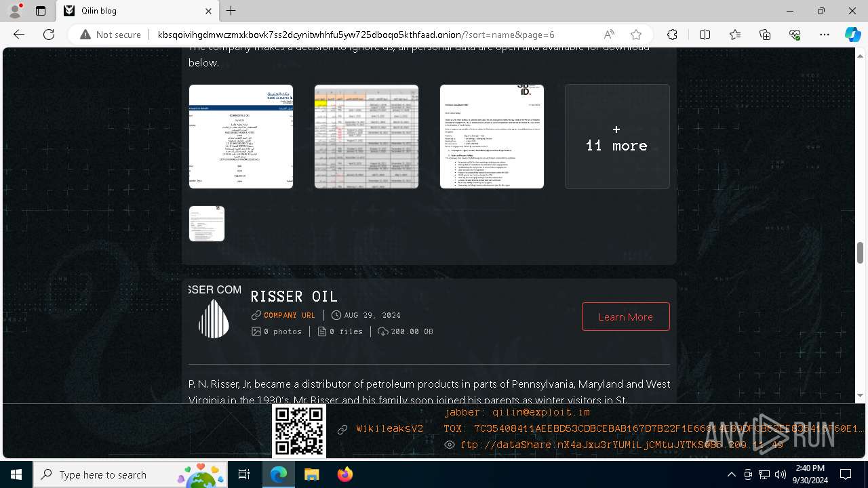Open the volume tray icon
This screenshot has width=868, height=488.
tap(781, 474)
